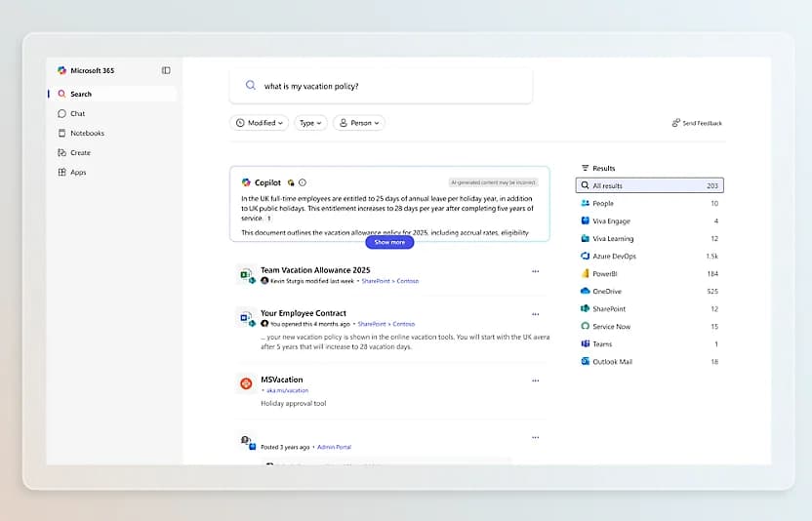
Task: Expand the Person filter dropdown
Action: (x=359, y=123)
